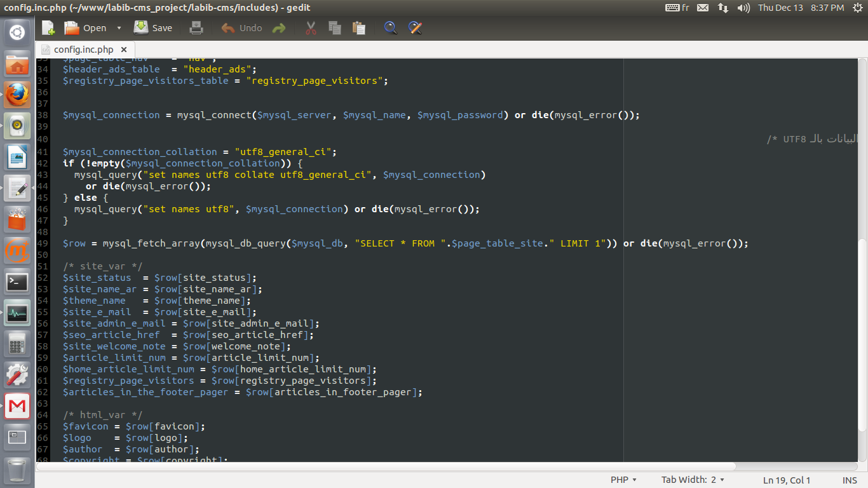Open the network indicator menu
This screenshot has height=488, width=868.
723,8
